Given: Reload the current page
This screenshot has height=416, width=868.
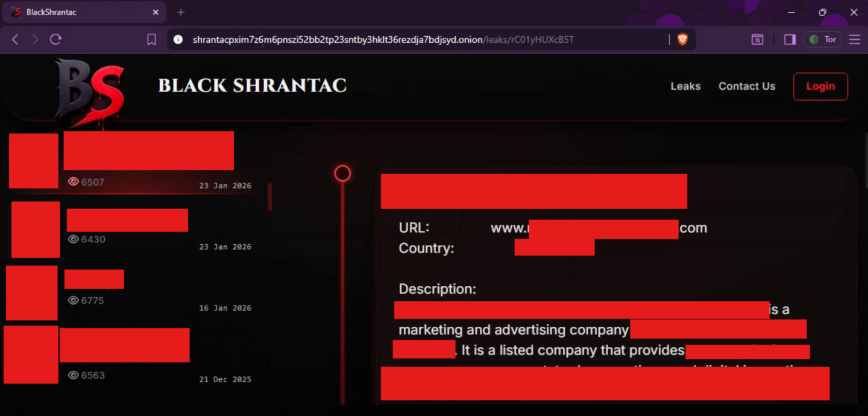Looking at the screenshot, I should coord(56,40).
